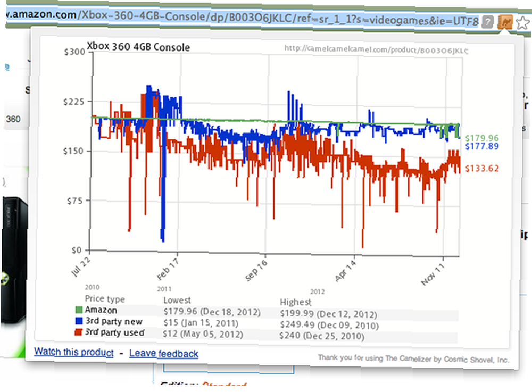This screenshot has height=392, width=532.
Task: Open the Leave feedback link
Action: 163,353
